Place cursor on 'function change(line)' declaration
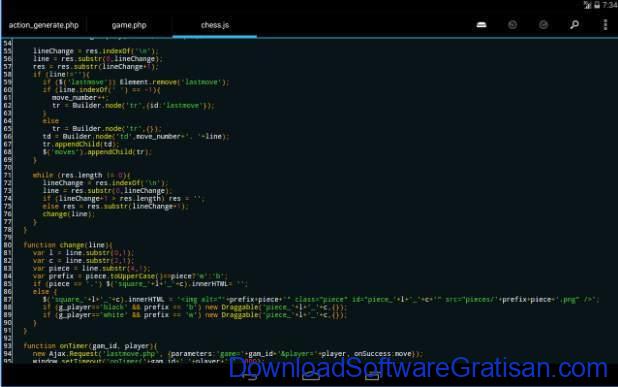The height and width of the screenshot is (387, 618). point(68,245)
